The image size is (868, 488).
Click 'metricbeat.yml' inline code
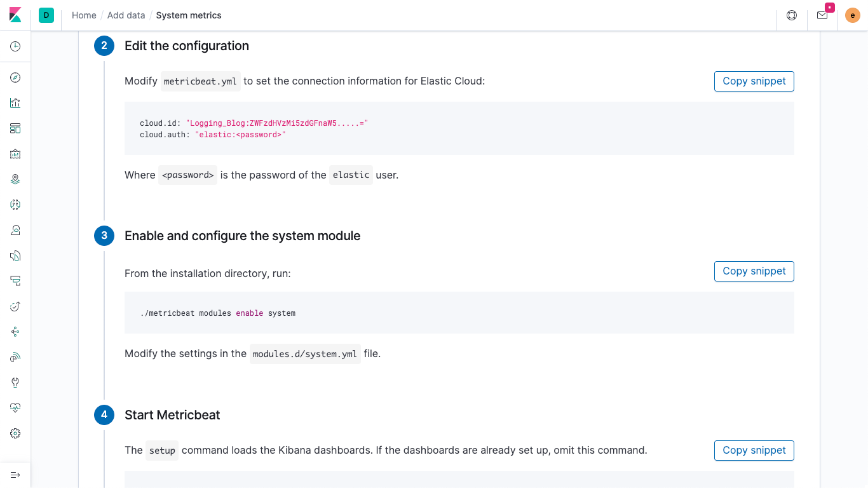pos(200,81)
